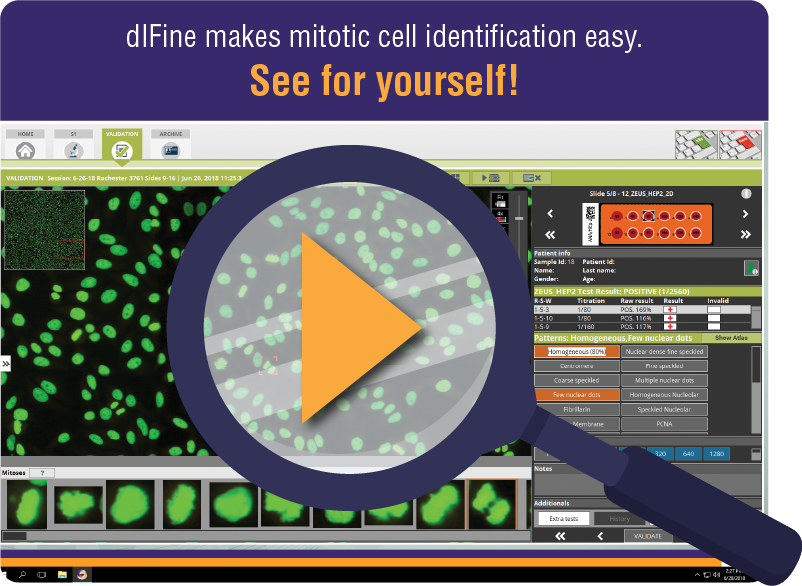The width and height of the screenshot is (802, 586).
Task: Click the play-slides toolbar icon
Action: (491, 177)
